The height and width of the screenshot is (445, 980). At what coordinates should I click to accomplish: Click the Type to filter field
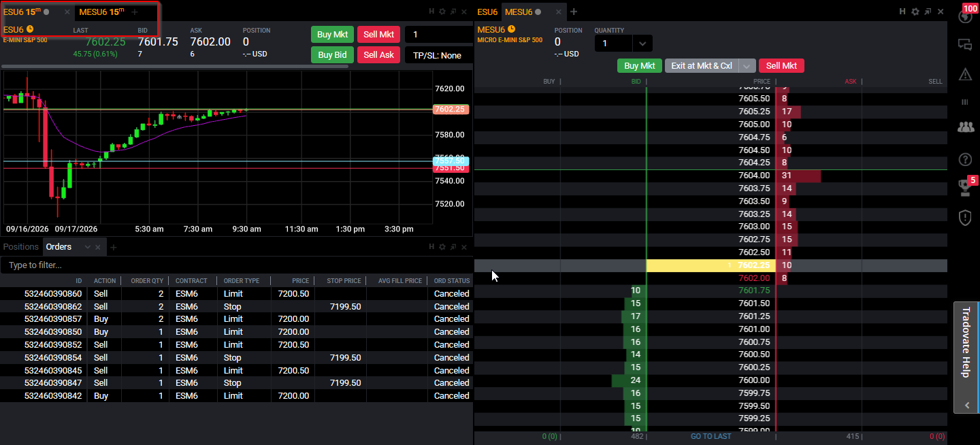click(x=236, y=265)
